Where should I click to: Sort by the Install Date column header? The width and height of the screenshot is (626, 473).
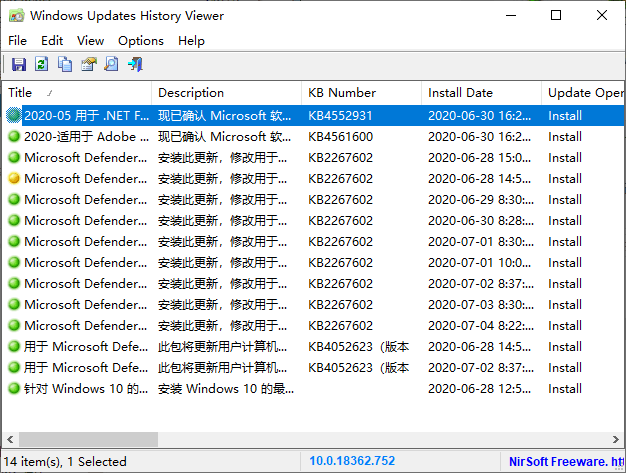[481, 93]
